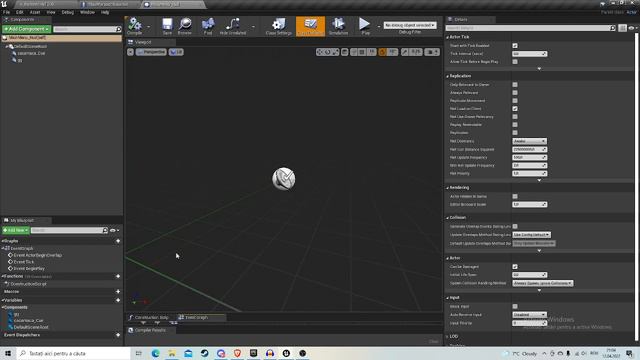Expand the LOD section
640x360 pixels.
click(447, 337)
